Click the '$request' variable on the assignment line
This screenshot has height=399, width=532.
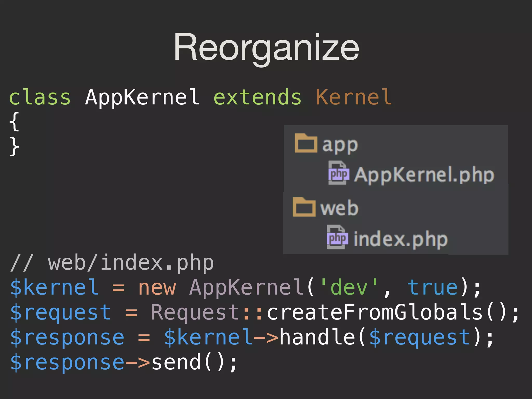[61, 313]
